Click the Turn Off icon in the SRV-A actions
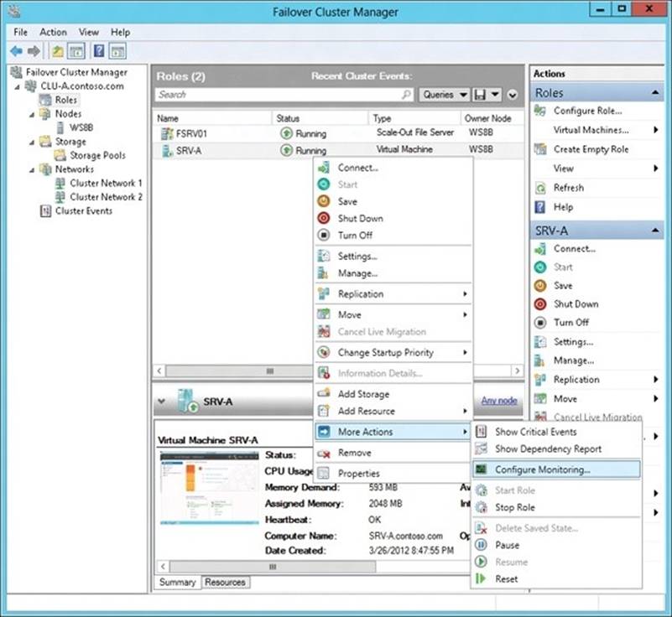 tap(540, 323)
